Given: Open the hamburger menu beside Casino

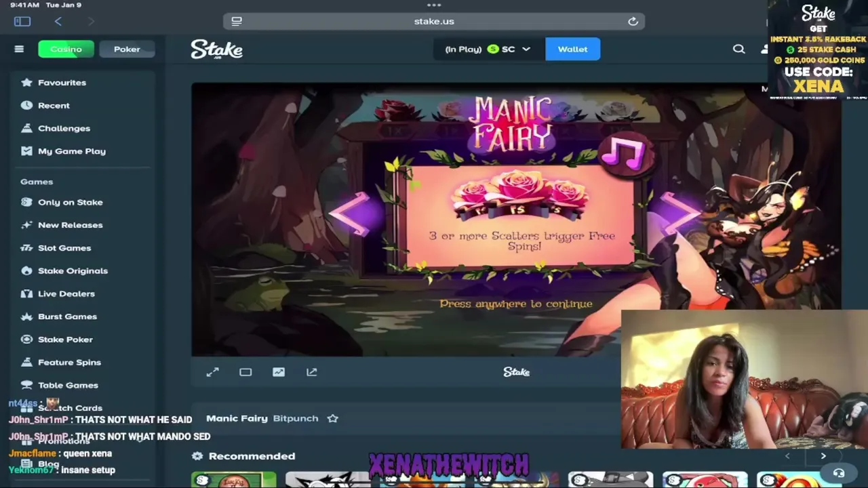Looking at the screenshot, I should click(x=19, y=49).
